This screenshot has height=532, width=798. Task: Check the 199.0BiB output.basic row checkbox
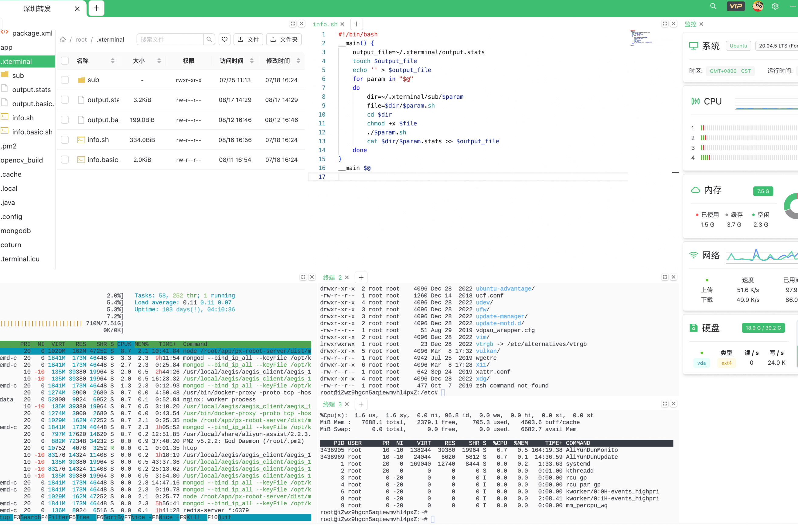point(65,120)
